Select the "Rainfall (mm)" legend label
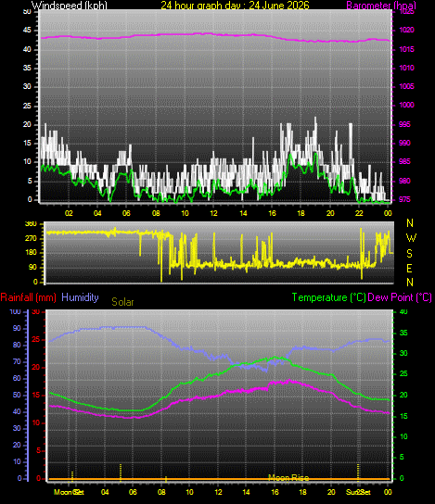435x504 pixels. click(29, 297)
